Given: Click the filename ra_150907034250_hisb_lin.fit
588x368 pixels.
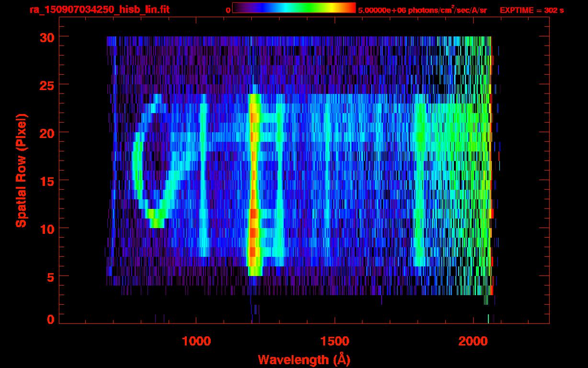Looking at the screenshot, I should click(x=99, y=10).
